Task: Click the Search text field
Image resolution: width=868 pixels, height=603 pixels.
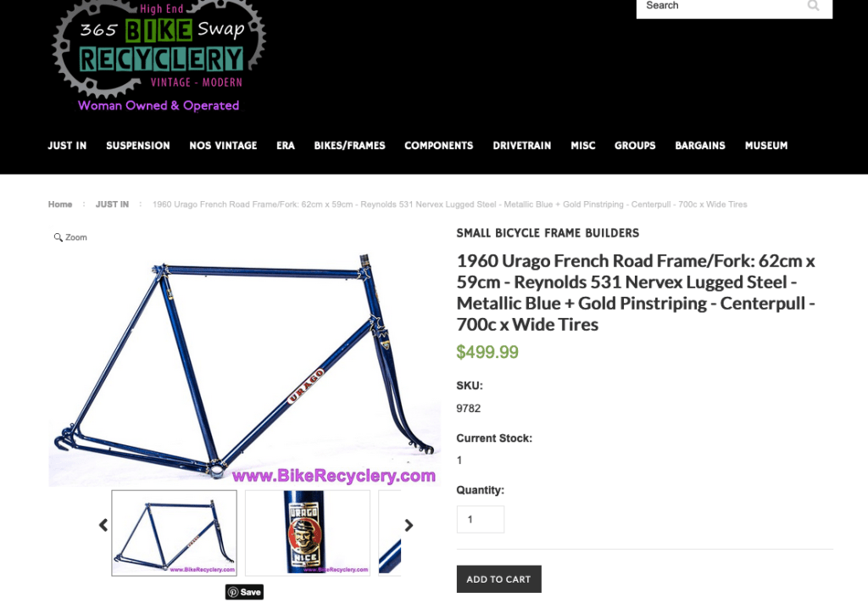Action: (720, 6)
